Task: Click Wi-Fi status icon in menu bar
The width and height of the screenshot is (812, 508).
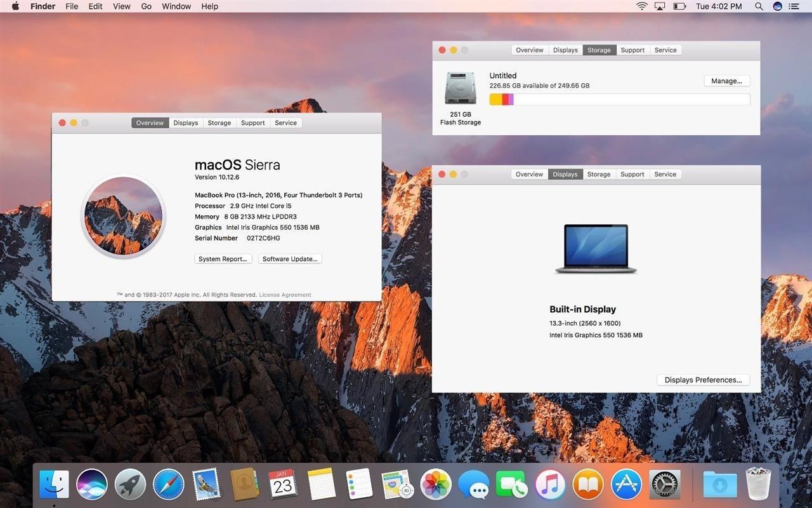Action: click(642, 6)
